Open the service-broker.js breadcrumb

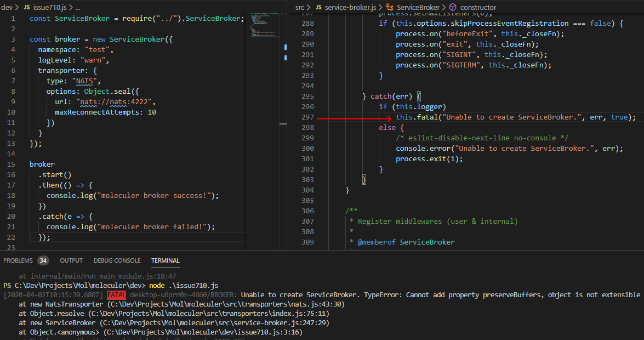click(x=350, y=7)
